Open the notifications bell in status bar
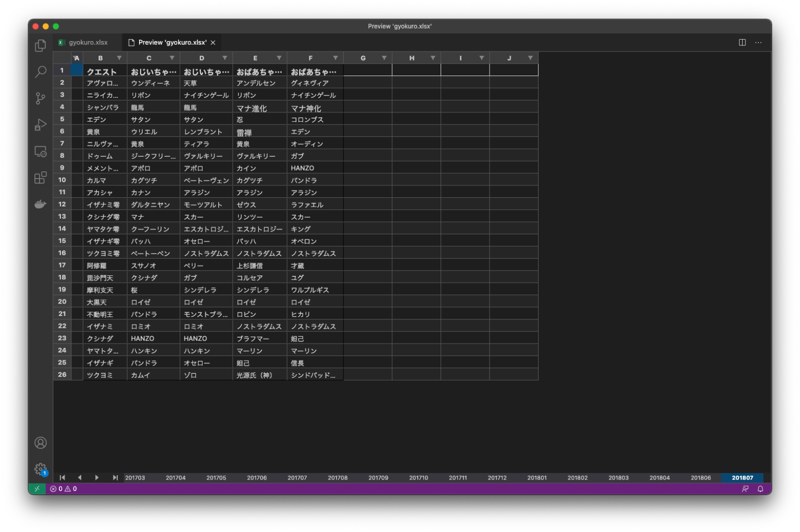 coord(760,489)
